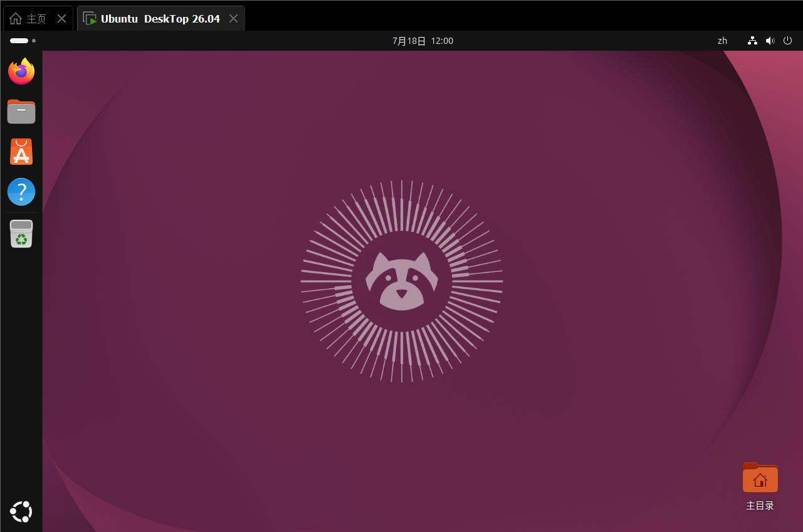Open the Ubuntu App Center icon
Viewport: 803px width, 532px height.
tap(21, 152)
